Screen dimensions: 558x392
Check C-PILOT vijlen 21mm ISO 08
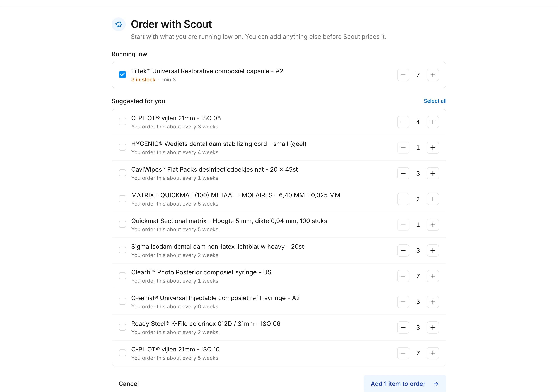[x=122, y=122]
